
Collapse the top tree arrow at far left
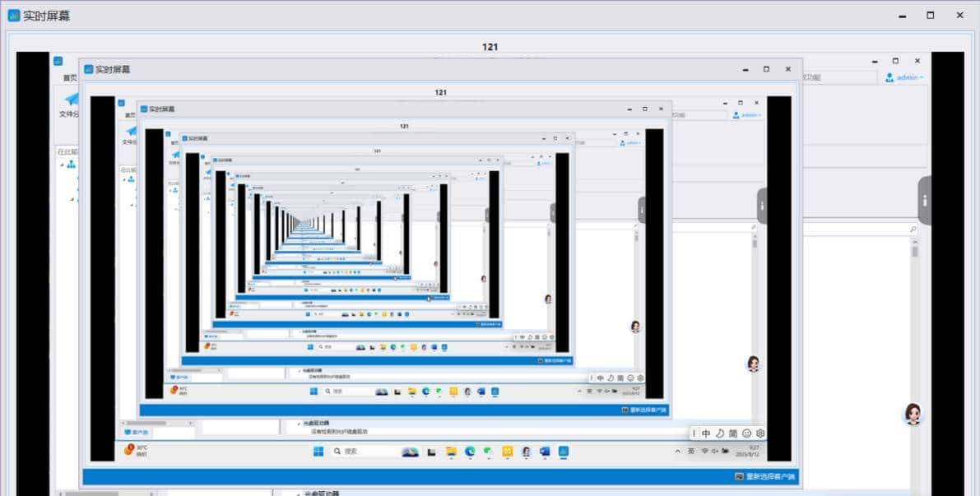pos(62,165)
